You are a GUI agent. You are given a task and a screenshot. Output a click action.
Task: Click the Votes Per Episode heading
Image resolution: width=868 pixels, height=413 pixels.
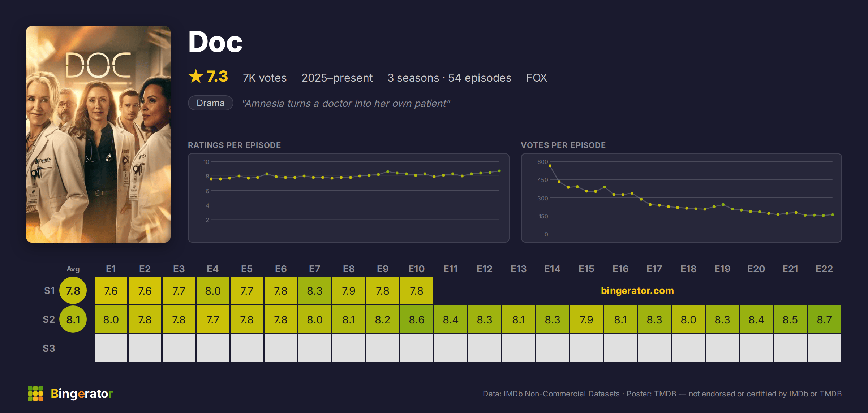click(563, 145)
